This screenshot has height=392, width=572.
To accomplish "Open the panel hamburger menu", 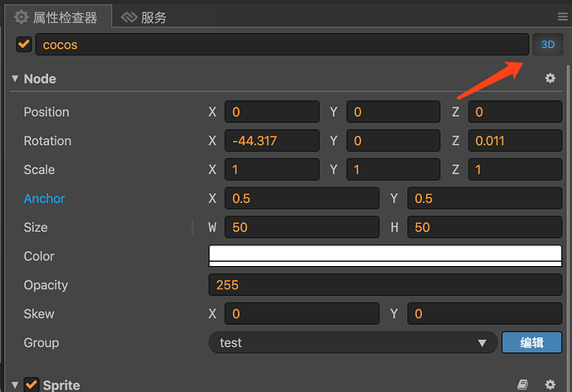I will coord(563,17).
